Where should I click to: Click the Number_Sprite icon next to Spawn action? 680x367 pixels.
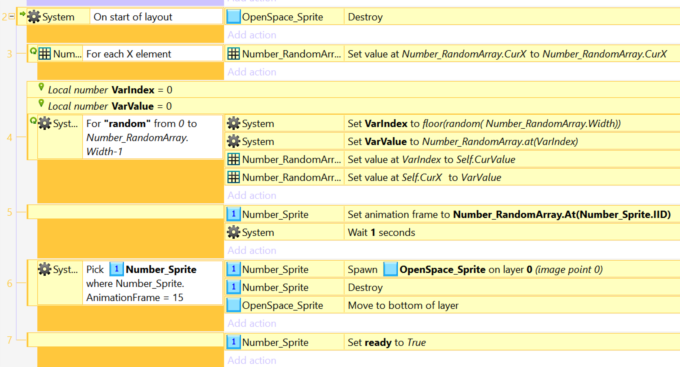233,269
